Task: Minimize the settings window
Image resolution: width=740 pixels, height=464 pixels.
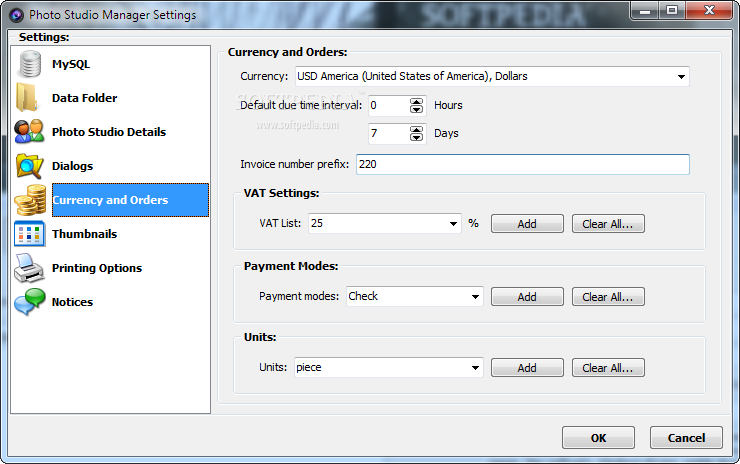Action: tap(645, 10)
